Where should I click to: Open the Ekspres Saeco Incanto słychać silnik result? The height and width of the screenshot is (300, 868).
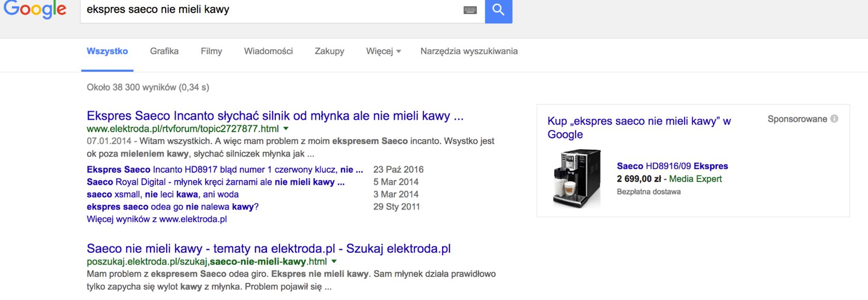275,116
